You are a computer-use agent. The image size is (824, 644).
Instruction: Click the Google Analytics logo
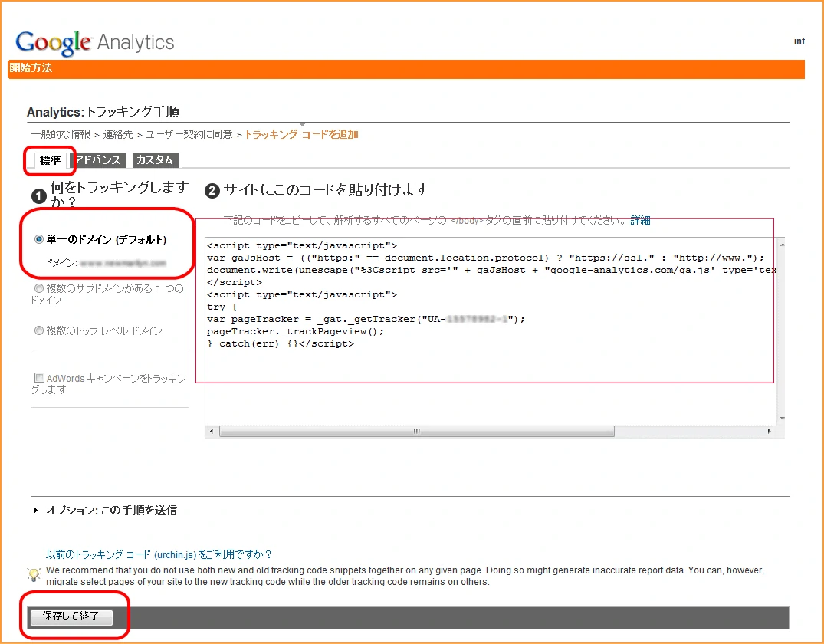tap(94, 43)
